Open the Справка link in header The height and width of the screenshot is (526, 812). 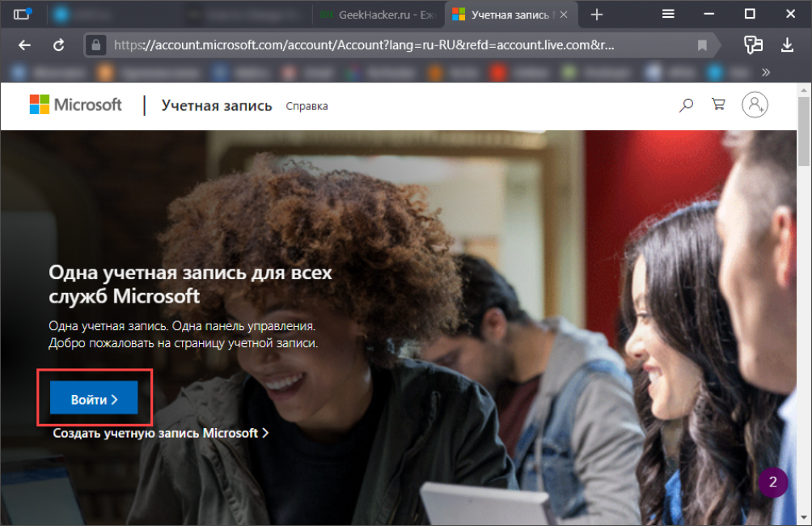tap(307, 106)
